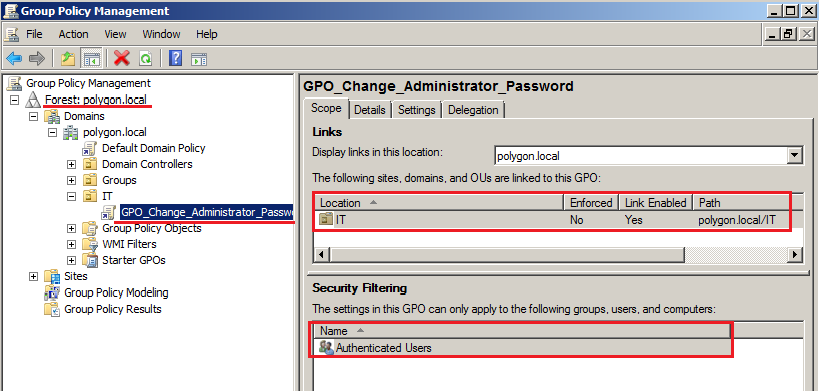The height and width of the screenshot is (391, 820).
Task: Click the red Delete X toolbar icon
Action: [122, 58]
